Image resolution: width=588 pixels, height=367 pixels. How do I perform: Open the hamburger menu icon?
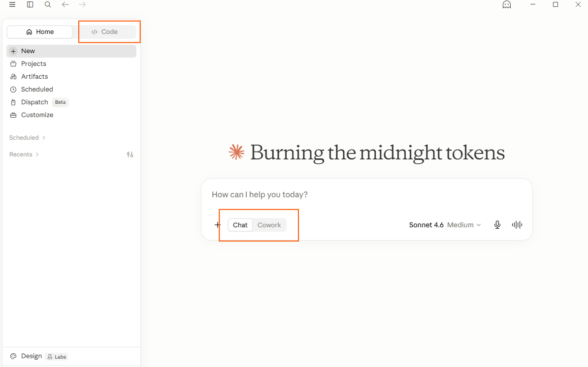click(x=12, y=4)
